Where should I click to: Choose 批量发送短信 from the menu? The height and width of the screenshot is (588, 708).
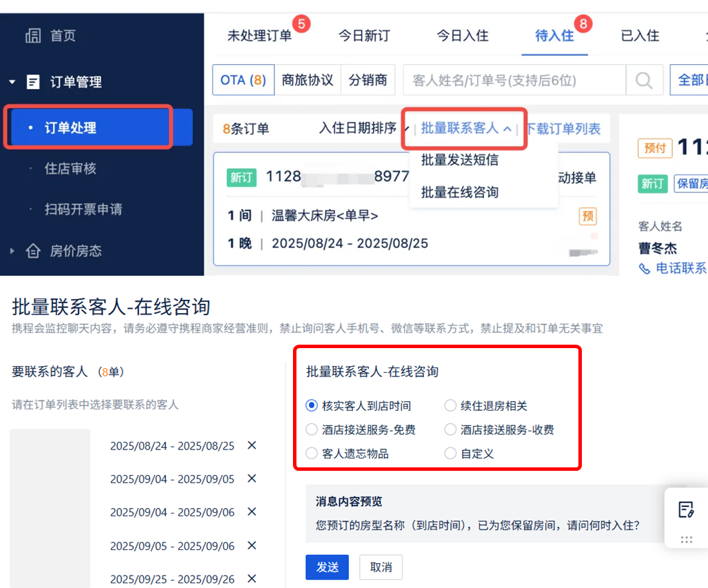coord(459,160)
